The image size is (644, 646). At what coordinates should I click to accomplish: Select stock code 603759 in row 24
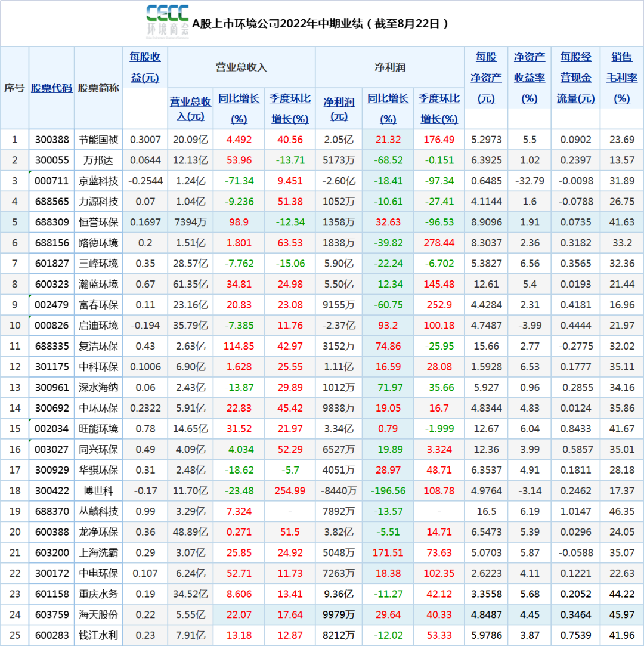click(52, 614)
